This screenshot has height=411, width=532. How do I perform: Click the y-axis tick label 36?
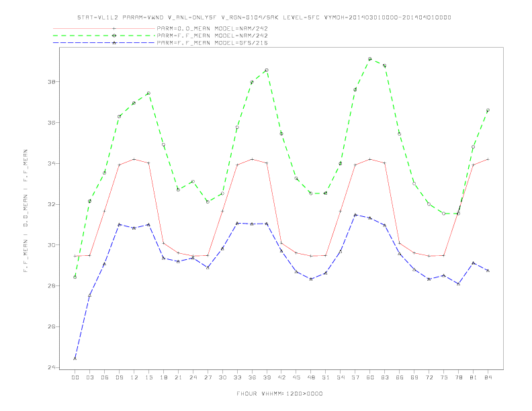click(x=51, y=122)
